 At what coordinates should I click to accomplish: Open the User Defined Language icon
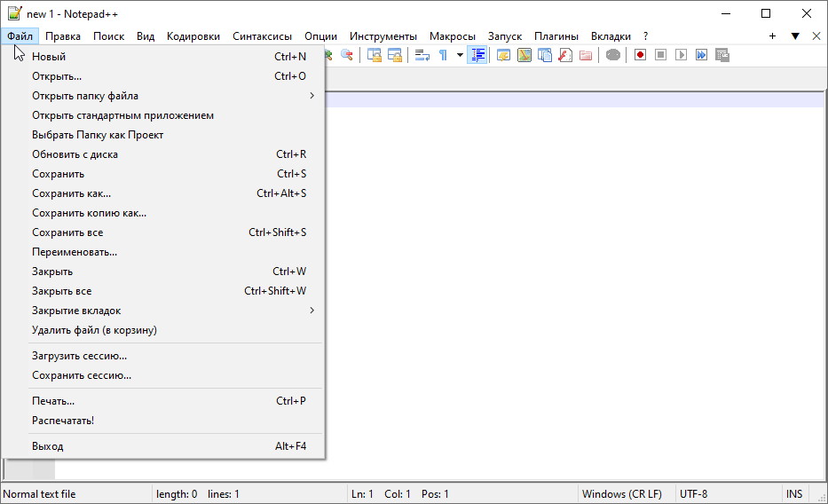pos(504,55)
